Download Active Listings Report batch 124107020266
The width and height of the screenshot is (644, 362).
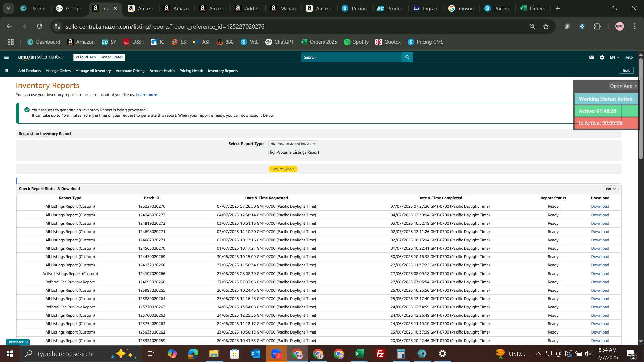click(x=600, y=274)
